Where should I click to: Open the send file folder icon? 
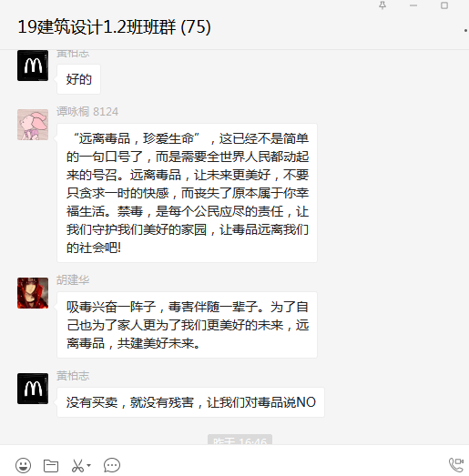(51, 465)
